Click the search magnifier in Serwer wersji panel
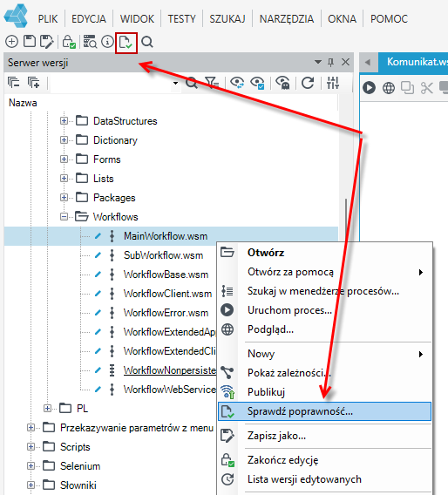This screenshot has width=448, height=495. (x=192, y=83)
